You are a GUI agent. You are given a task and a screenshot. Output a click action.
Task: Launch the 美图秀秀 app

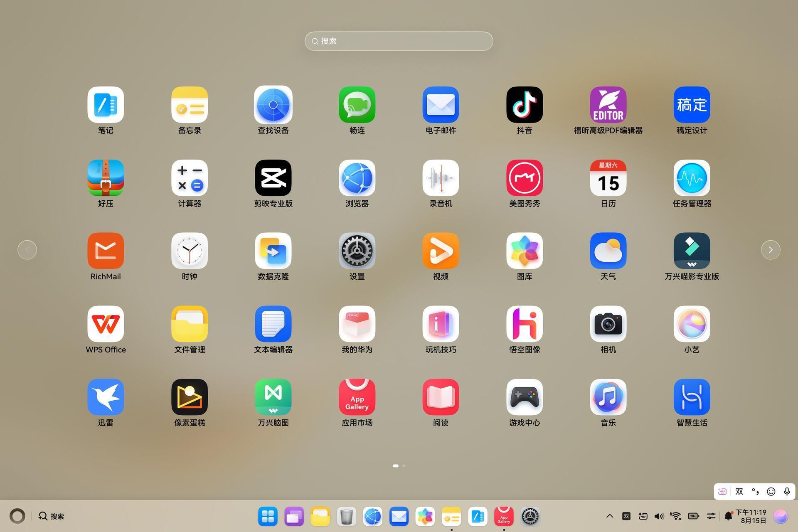click(x=525, y=178)
